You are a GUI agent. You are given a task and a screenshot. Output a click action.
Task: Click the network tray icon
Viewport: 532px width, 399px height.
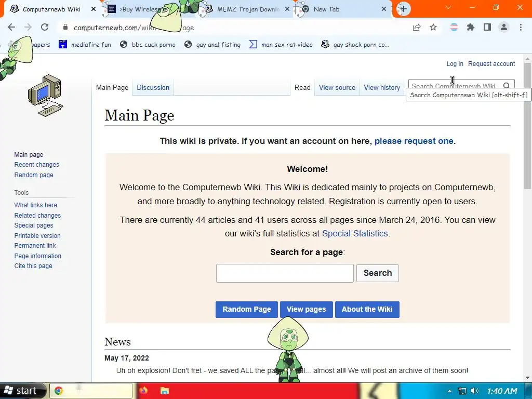point(462,391)
